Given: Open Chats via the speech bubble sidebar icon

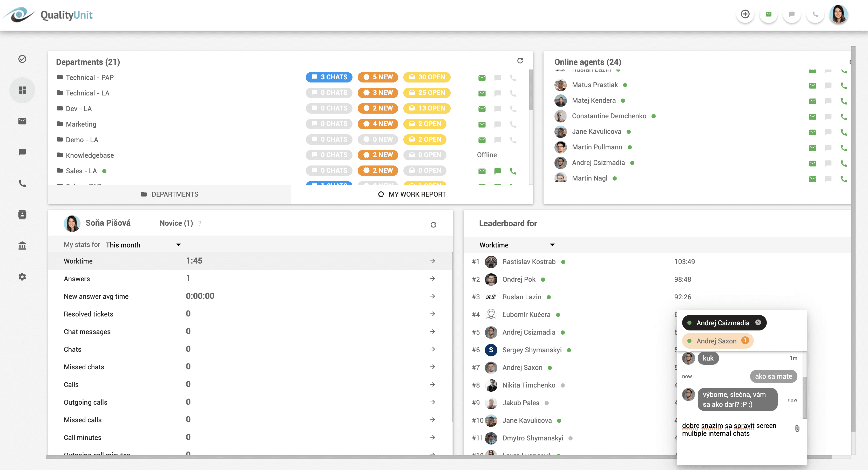Looking at the screenshot, I should [22, 152].
